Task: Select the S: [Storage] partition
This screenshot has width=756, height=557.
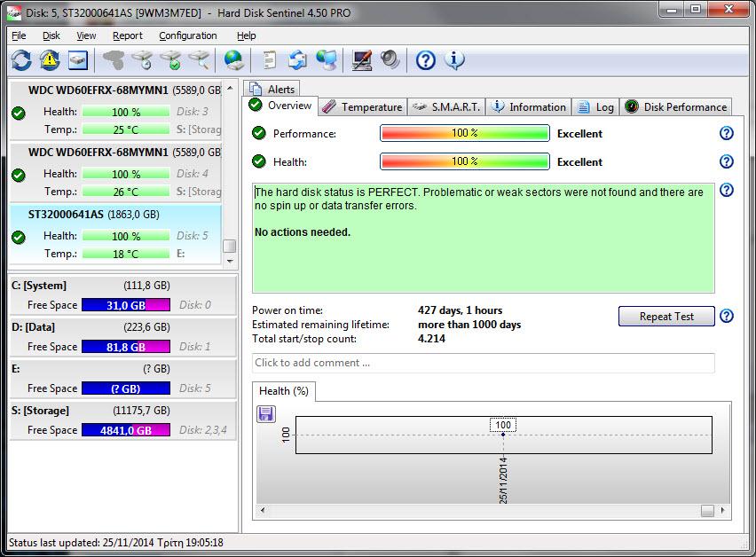Action: (x=123, y=420)
